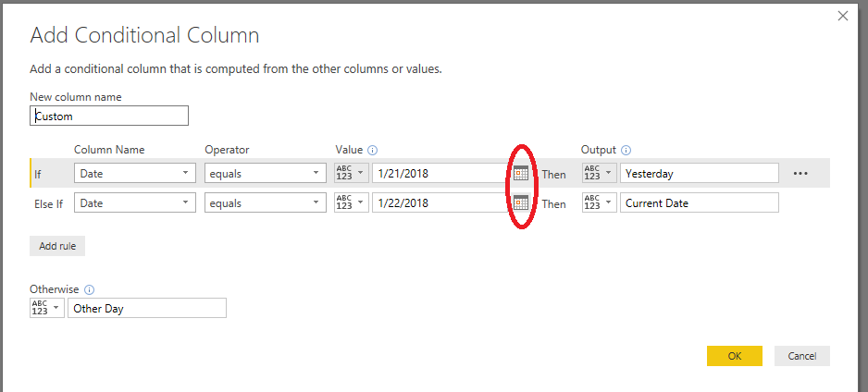868x392 pixels.
Task: Click info icon next to Output header
Action: pos(626,150)
